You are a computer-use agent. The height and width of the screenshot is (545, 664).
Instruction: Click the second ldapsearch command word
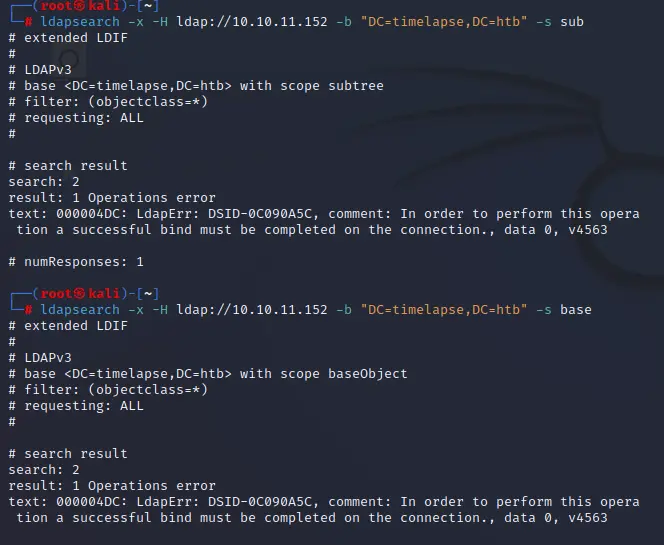point(80,310)
